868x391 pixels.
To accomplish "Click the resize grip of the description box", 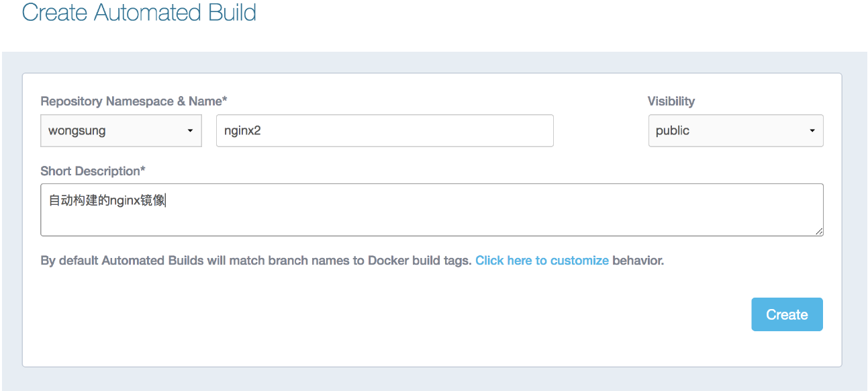I will [x=819, y=232].
